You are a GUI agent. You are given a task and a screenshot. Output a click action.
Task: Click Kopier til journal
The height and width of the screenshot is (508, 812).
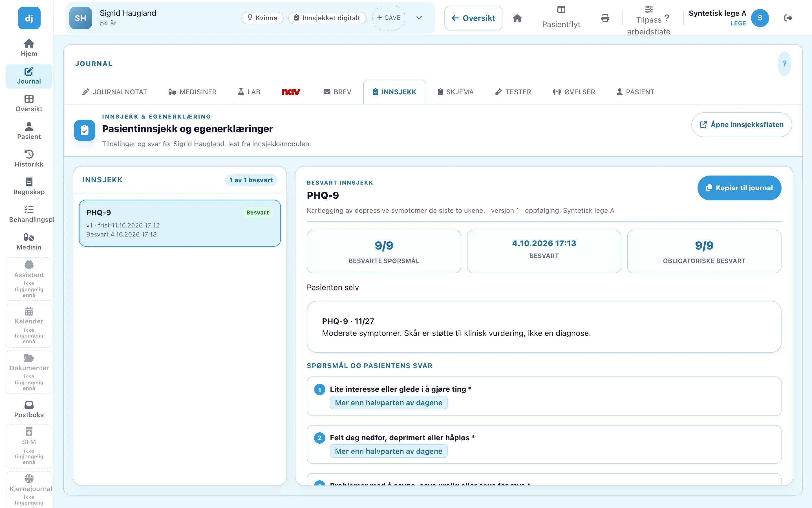pyautogui.click(x=739, y=188)
